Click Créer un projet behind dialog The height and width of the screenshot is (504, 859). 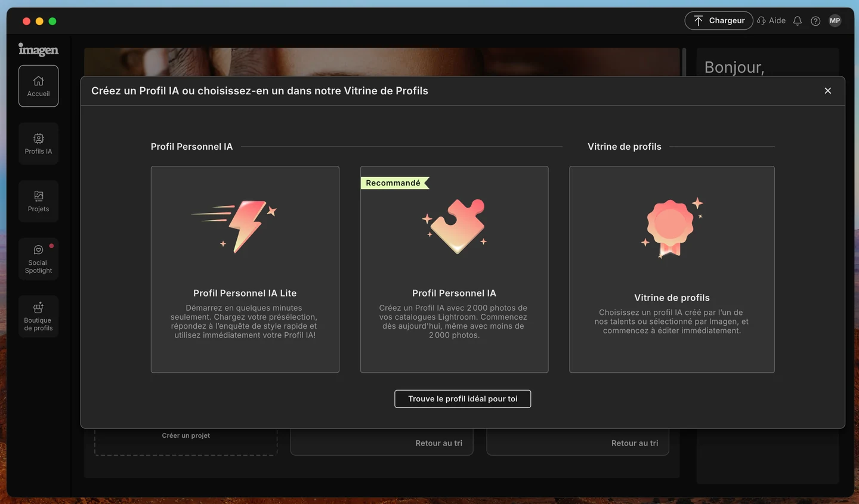[186, 435]
